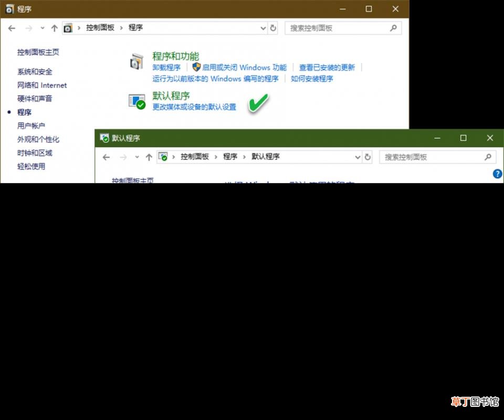Image resolution: width=504 pixels, height=420 pixels.
Task: Go up one level in 默认程序 window
Action: pos(149,157)
